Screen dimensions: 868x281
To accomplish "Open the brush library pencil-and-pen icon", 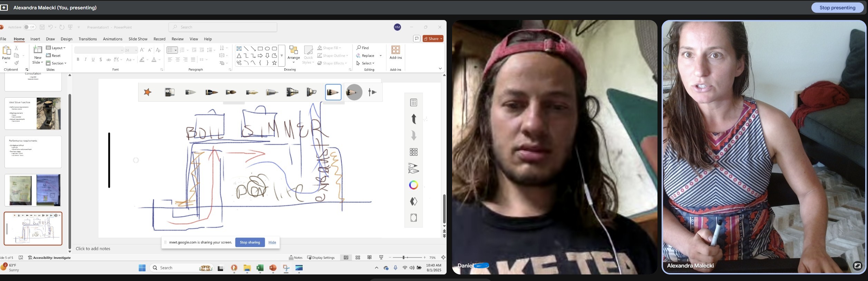I will pos(413,168).
